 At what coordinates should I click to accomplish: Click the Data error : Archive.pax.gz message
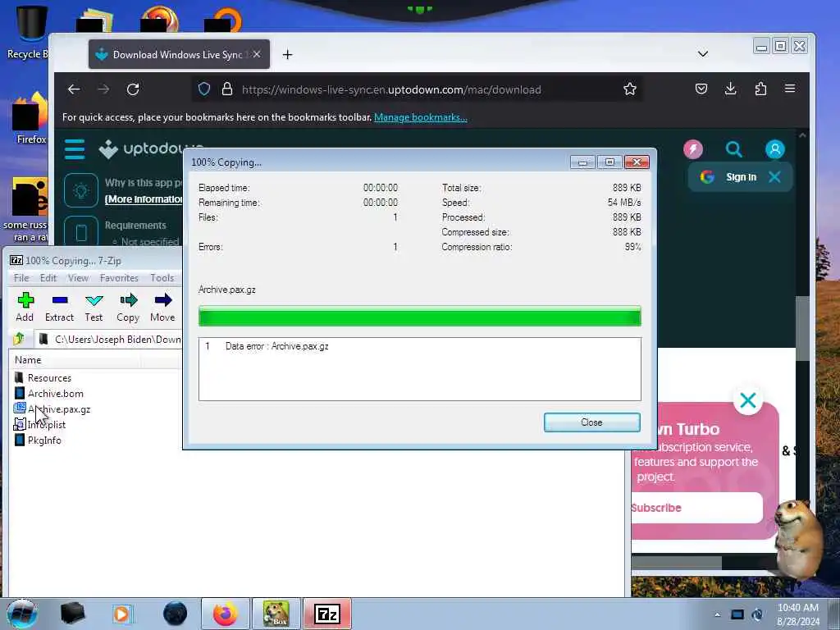277,346
